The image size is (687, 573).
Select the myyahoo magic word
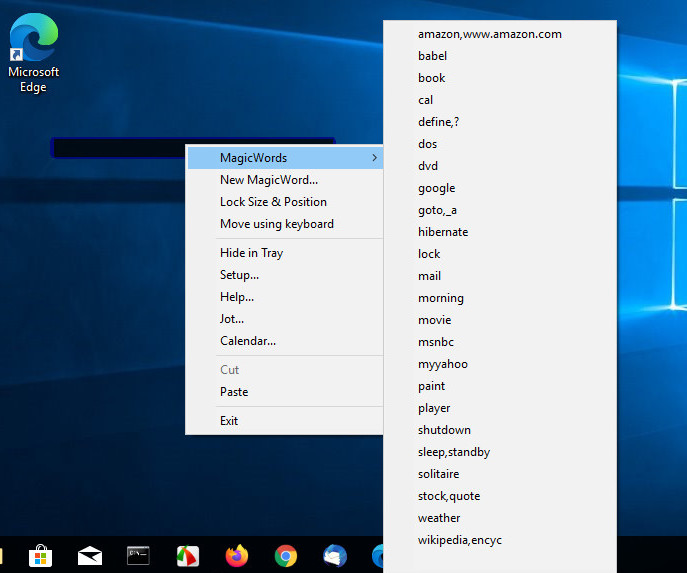tap(500, 364)
